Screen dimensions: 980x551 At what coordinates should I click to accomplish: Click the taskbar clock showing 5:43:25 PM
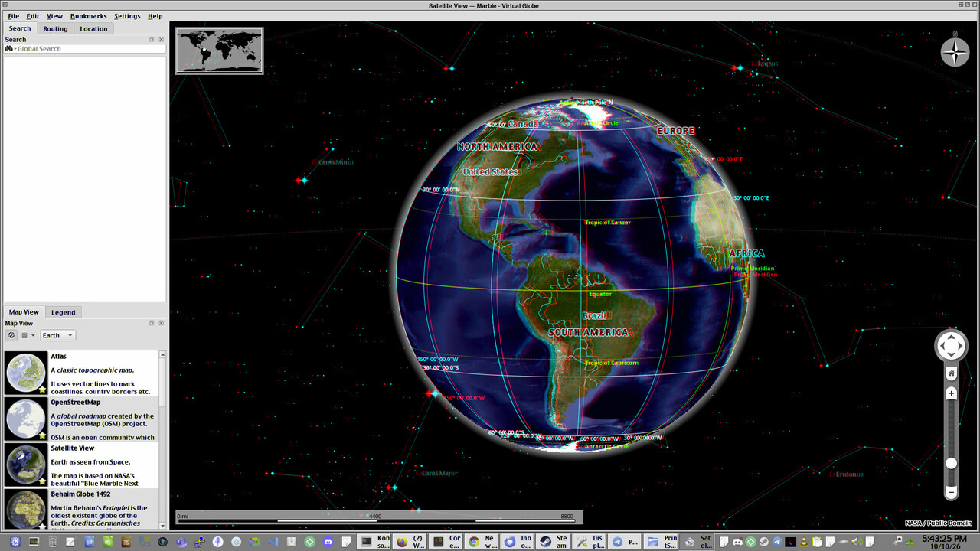[943, 542]
